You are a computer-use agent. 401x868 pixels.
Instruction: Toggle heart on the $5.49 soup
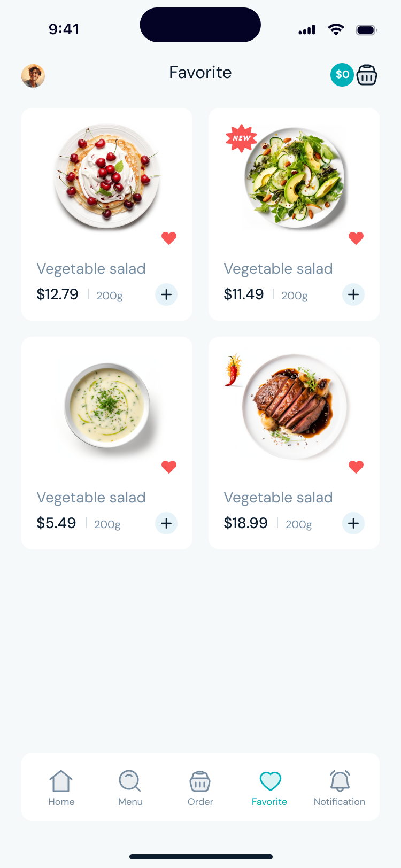coord(169,467)
